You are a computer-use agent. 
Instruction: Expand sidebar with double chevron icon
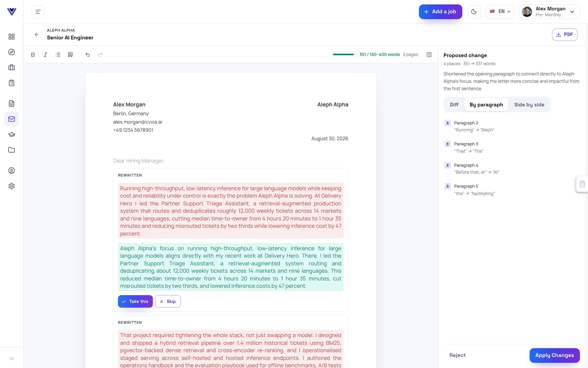[x=12, y=358]
